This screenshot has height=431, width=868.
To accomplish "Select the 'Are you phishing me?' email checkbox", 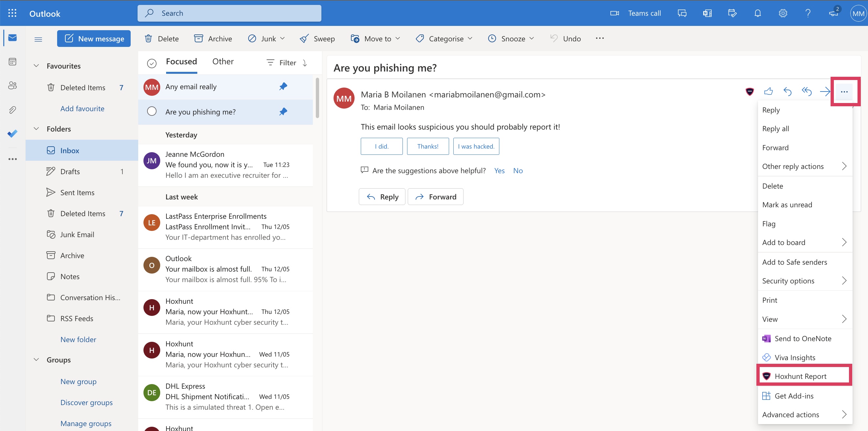I will pos(152,112).
